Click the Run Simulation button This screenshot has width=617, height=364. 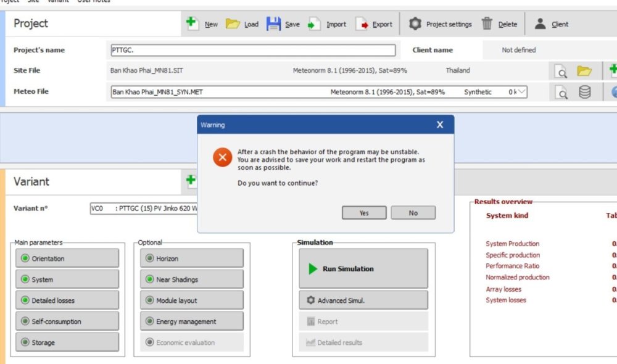[x=363, y=269]
